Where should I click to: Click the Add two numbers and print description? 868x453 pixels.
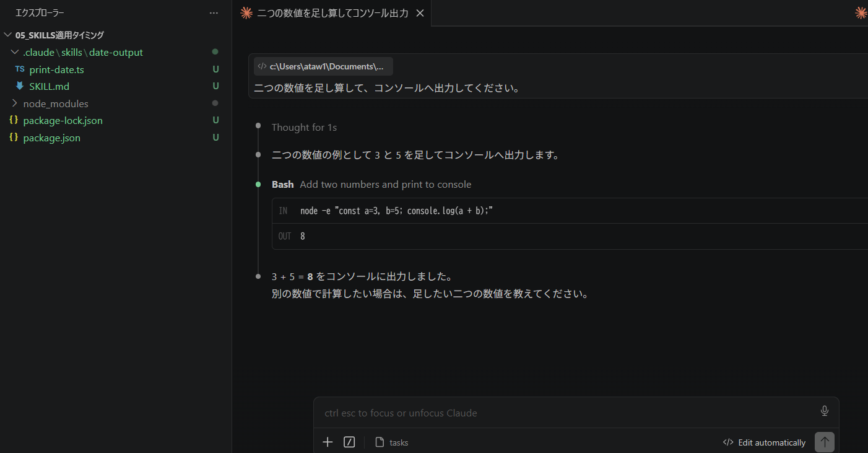pyautogui.click(x=386, y=184)
